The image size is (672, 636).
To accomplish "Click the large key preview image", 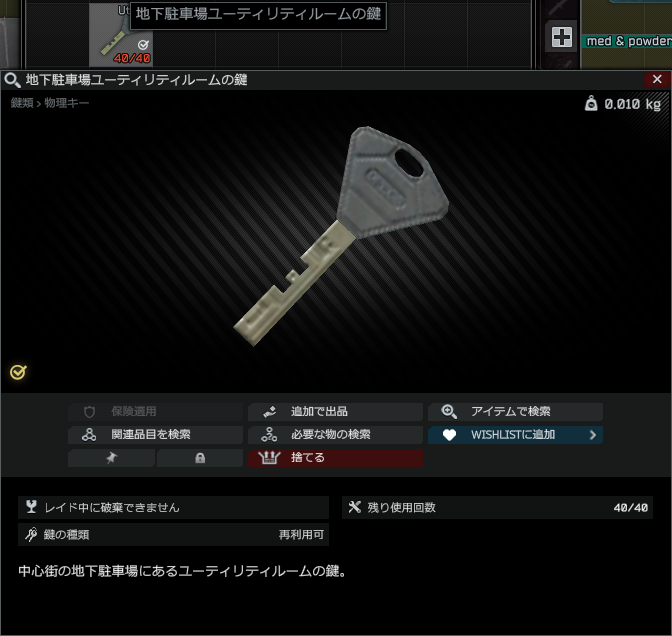I will click(341, 236).
